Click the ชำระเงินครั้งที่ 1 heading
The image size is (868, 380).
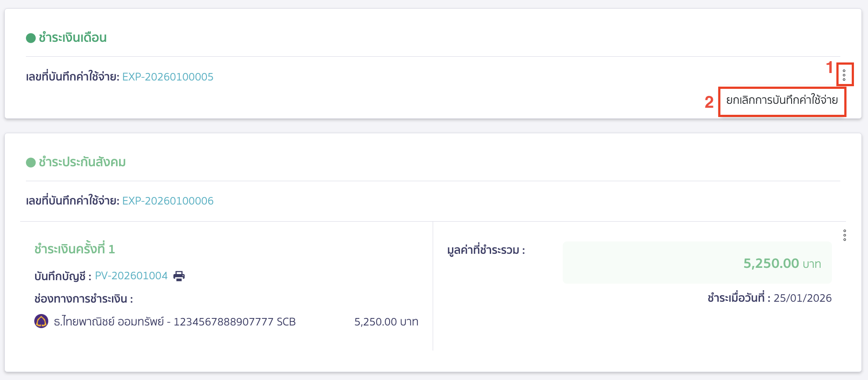tap(74, 248)
